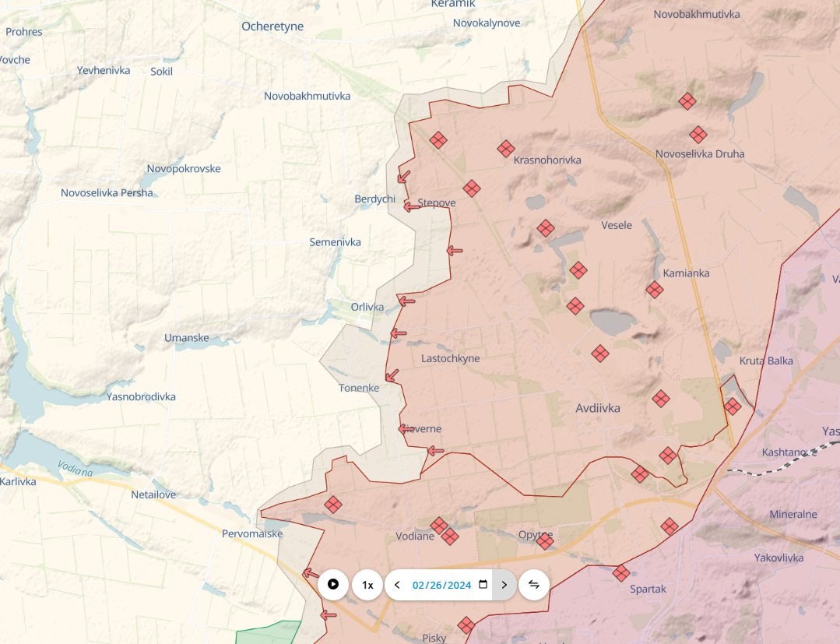Click the Tonenke label
Viewport: 840px width, 644px height.
pyautogui.click(x=359, y=388)
